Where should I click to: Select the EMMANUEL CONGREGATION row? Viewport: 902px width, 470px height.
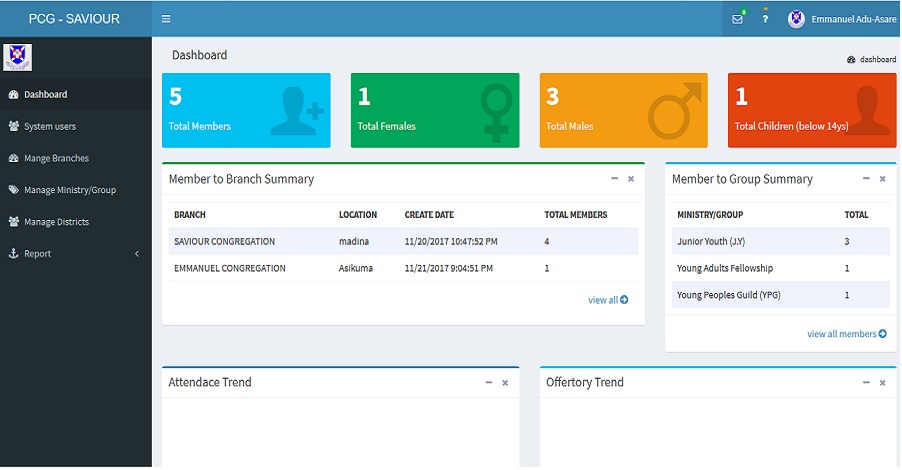click(403, 268)
